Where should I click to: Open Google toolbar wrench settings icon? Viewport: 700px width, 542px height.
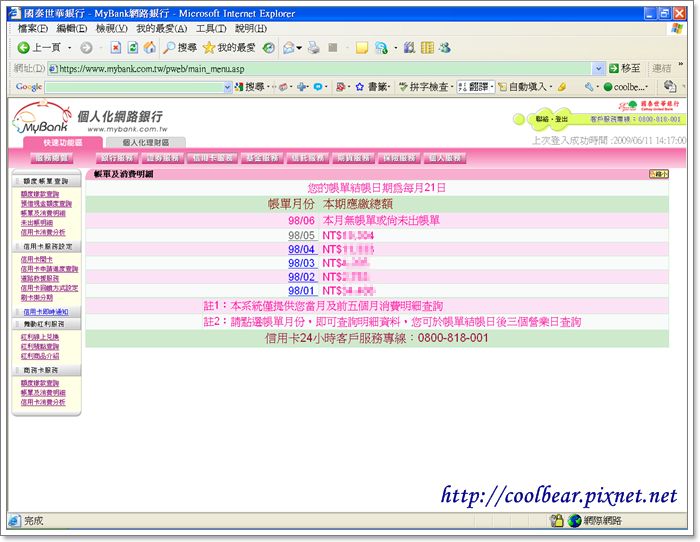click(589, 87)
